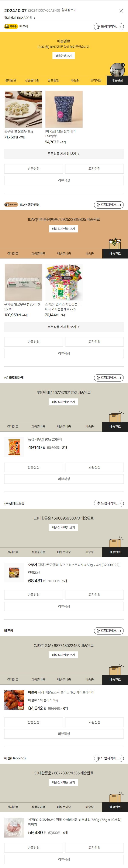Click the 쓱배송 badge icon
Image resolution: width=128 pixels, height=868 pixels.
(x=11, y=27)
